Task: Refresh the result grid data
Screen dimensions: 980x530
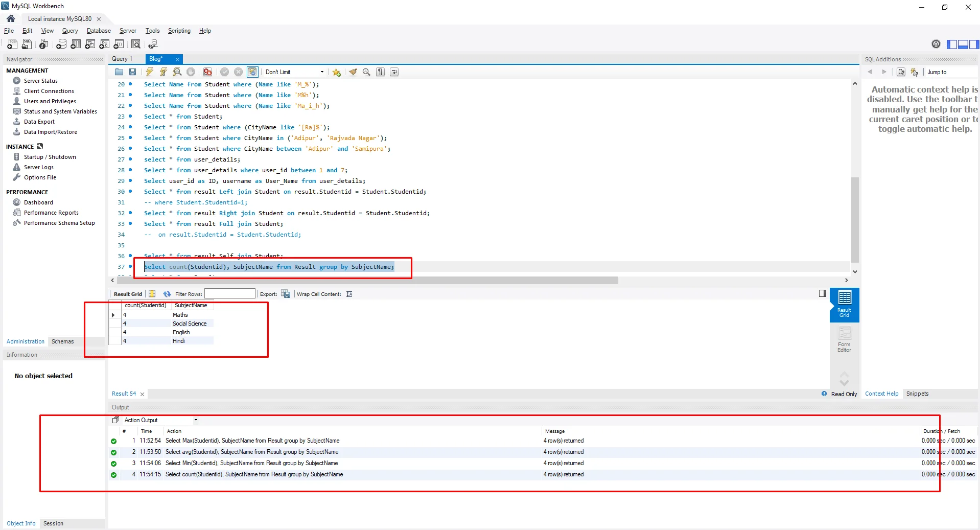Action: pos(167,294)
